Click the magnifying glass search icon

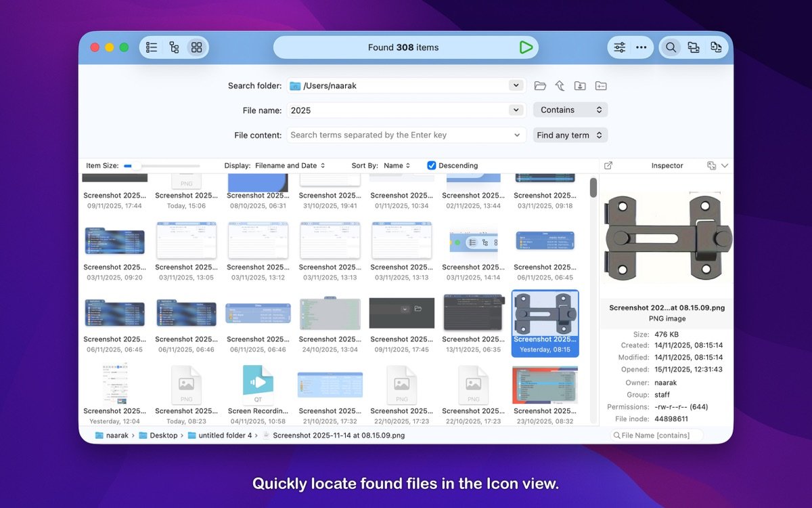pos(671,47)
